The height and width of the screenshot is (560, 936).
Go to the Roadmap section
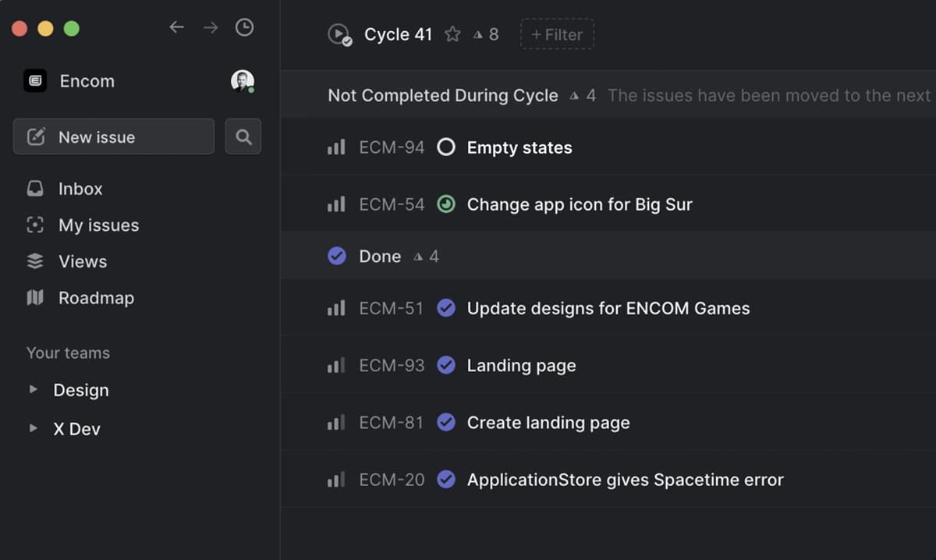pos(95,298)
